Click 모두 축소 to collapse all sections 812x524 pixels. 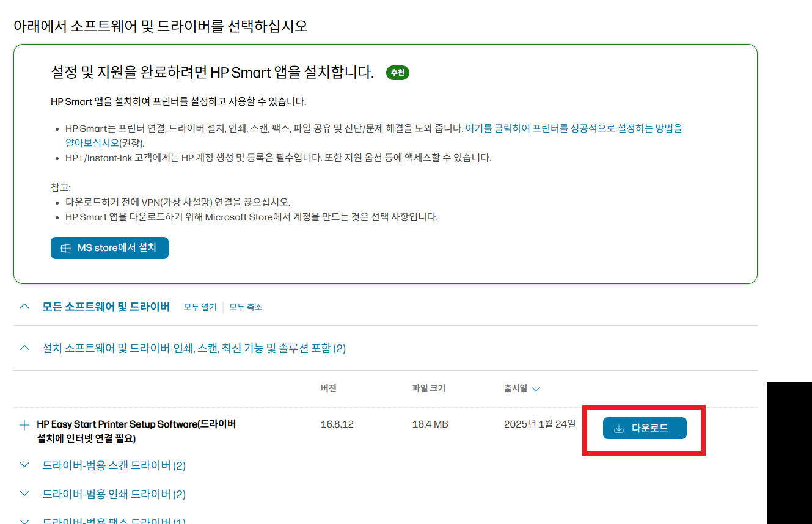pyautogui.click(x=245, y=307)
